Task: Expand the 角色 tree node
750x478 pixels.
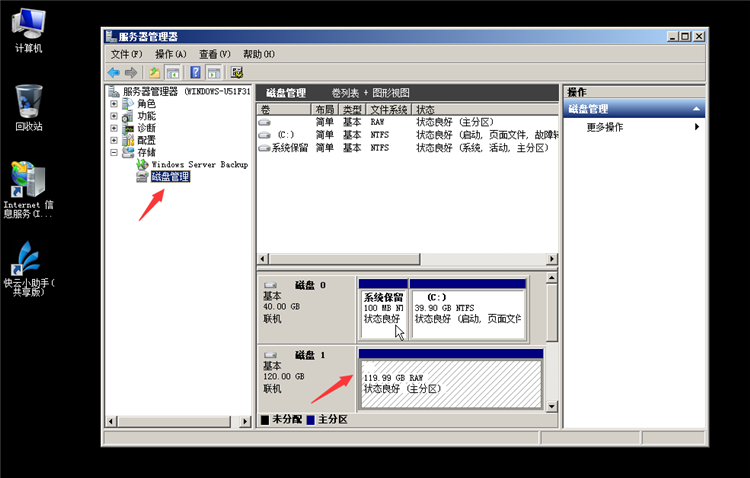Action: tap(114, 104)
